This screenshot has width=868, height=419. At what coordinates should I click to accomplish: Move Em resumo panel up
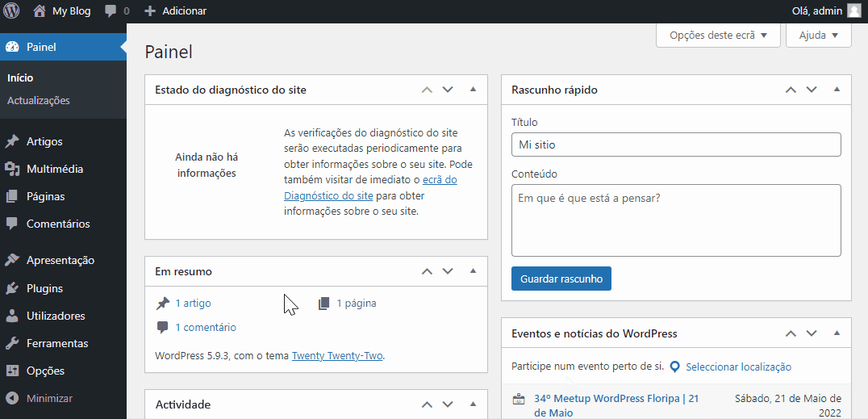(427, 271)
